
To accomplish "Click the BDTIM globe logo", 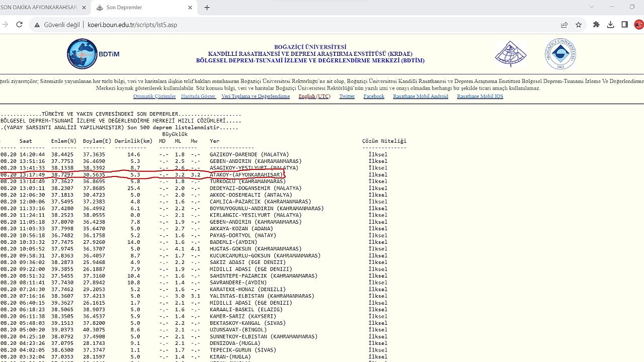I will (x=82, y=54).
